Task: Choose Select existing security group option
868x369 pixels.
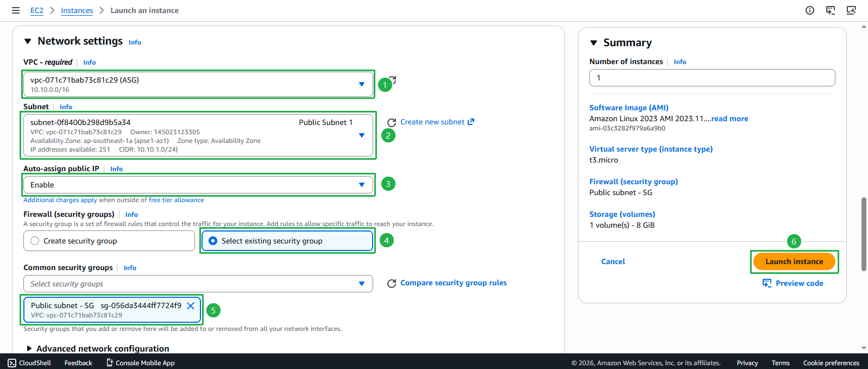Action: point(287,241)
